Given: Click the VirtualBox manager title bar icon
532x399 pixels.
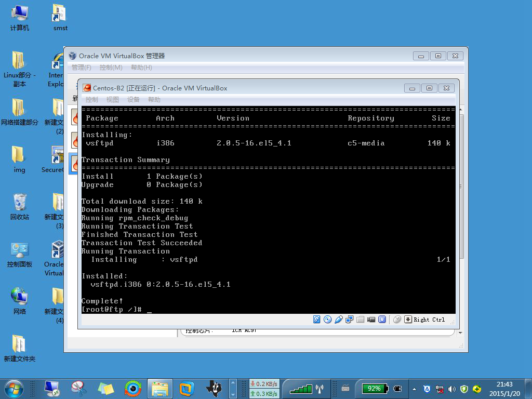Looking at the screenshot, I should pos(73,56).
